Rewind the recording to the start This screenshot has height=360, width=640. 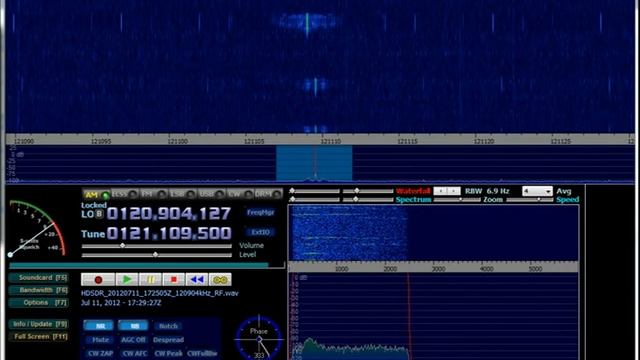click(x=197, y=280)
